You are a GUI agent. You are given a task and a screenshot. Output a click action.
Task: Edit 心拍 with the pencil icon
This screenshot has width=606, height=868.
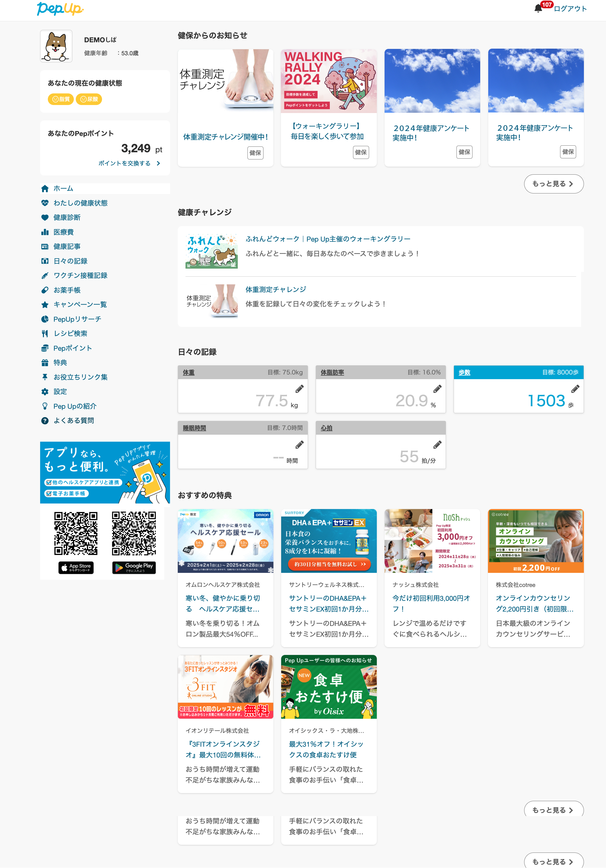[437, 445]
